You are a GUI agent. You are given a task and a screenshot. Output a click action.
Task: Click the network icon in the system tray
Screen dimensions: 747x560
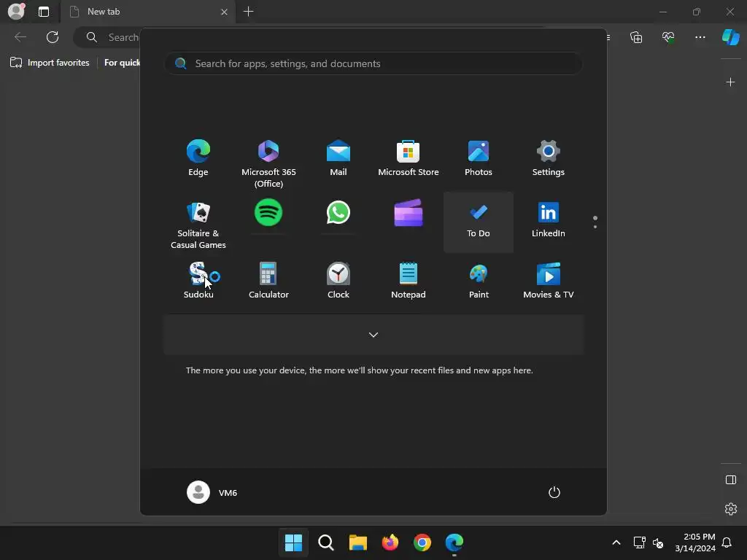(x=639, y=542)
